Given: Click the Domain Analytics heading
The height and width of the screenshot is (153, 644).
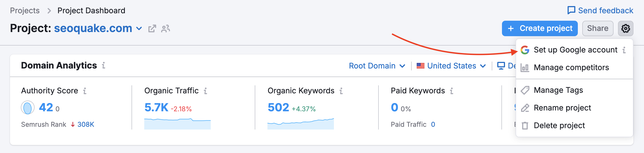Looking at the screenshot, I should pyautogui.click(x=59, y=65).
